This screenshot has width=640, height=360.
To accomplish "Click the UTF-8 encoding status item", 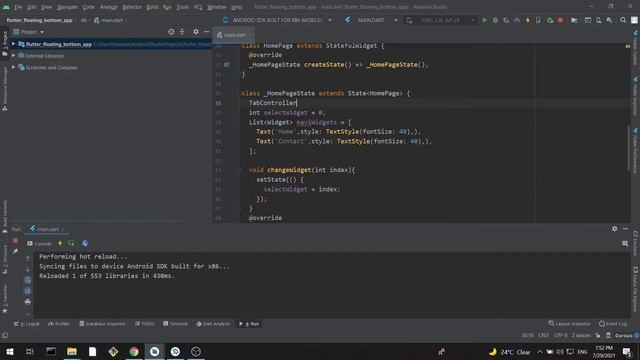I will tap(560, 335).
